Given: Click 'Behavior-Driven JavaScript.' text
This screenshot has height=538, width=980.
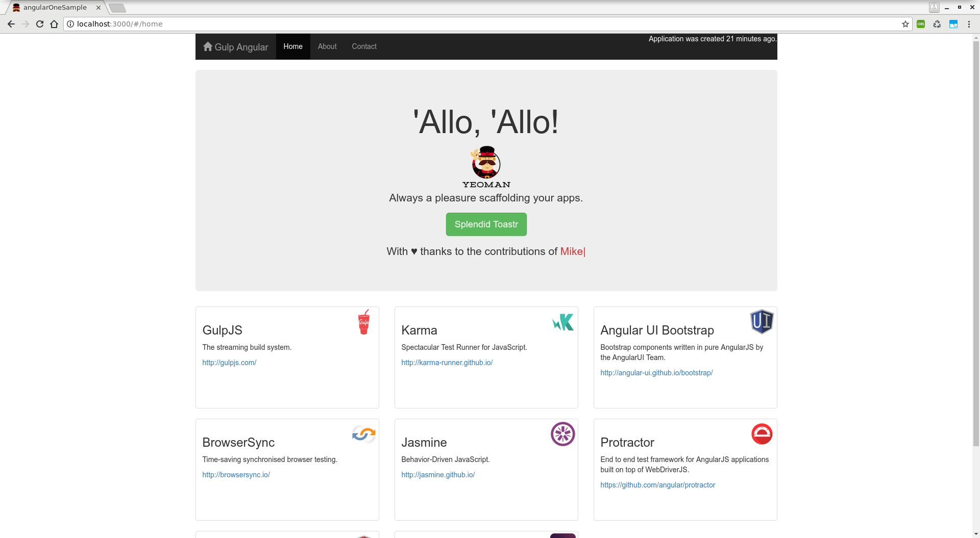Looking at the screenshot, I should point(446,459).
